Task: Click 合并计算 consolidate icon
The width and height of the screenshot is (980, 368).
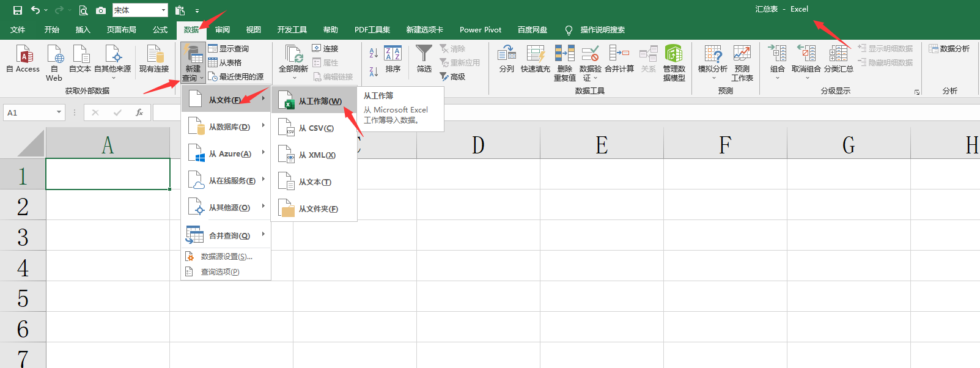Action: 619,60
